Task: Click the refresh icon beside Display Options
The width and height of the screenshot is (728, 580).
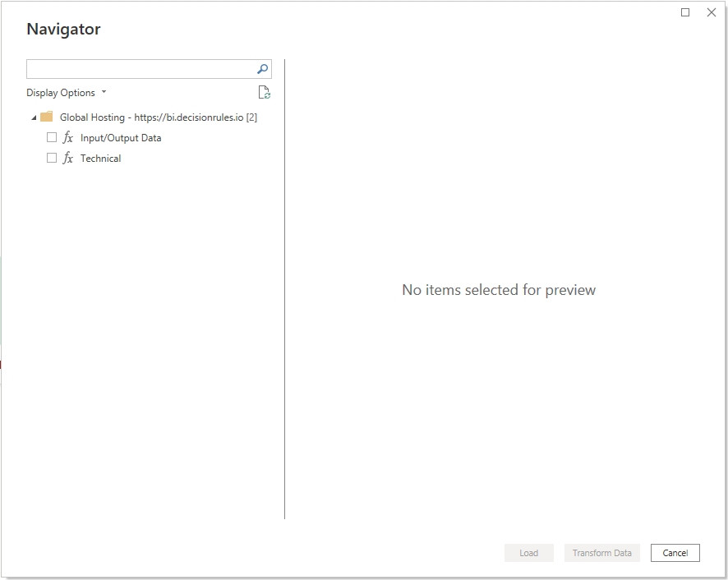Action: point(264,93)
